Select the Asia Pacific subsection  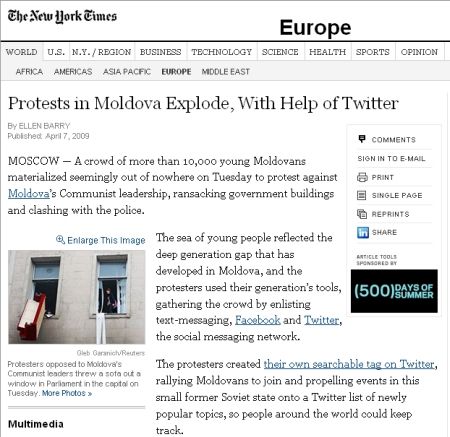(127, 72)
